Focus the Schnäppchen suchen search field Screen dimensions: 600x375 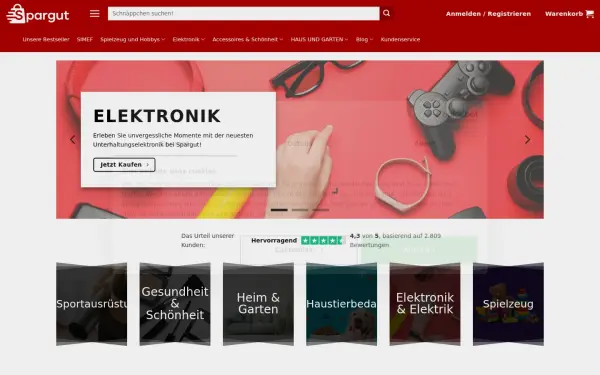(243, 13)
